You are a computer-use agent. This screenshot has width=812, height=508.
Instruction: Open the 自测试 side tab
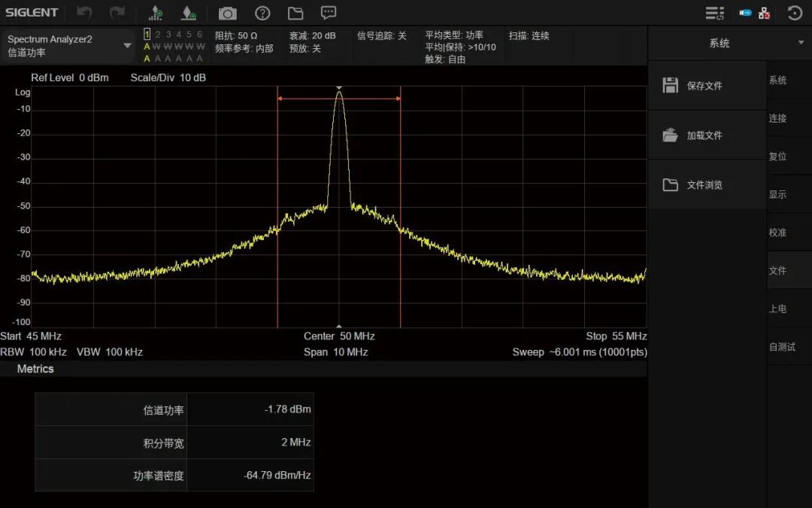click(789, 347)
